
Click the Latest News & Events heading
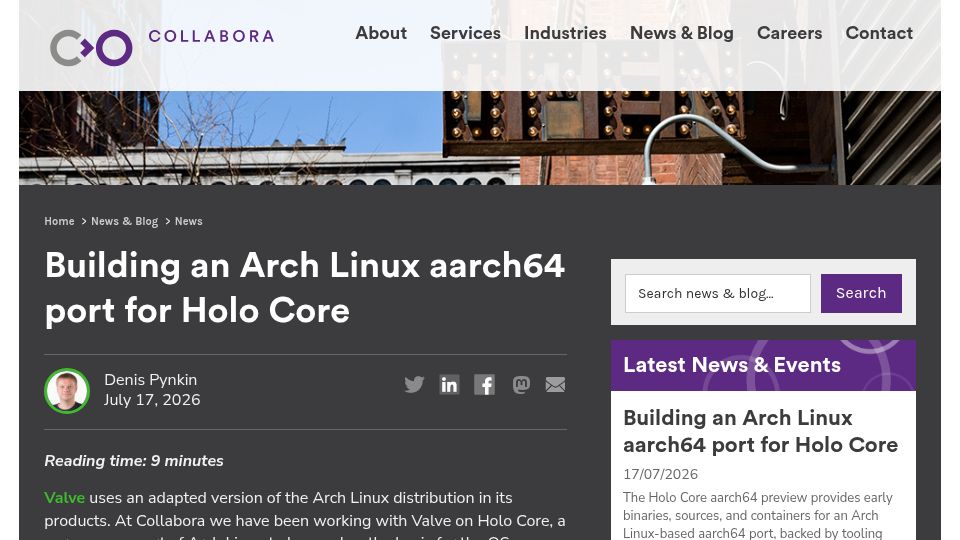[732, 365]
